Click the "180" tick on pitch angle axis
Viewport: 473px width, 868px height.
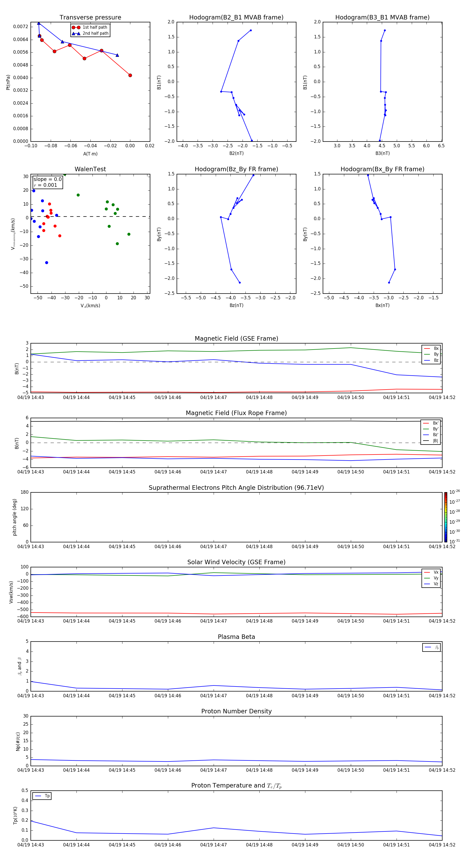point(25,492)
